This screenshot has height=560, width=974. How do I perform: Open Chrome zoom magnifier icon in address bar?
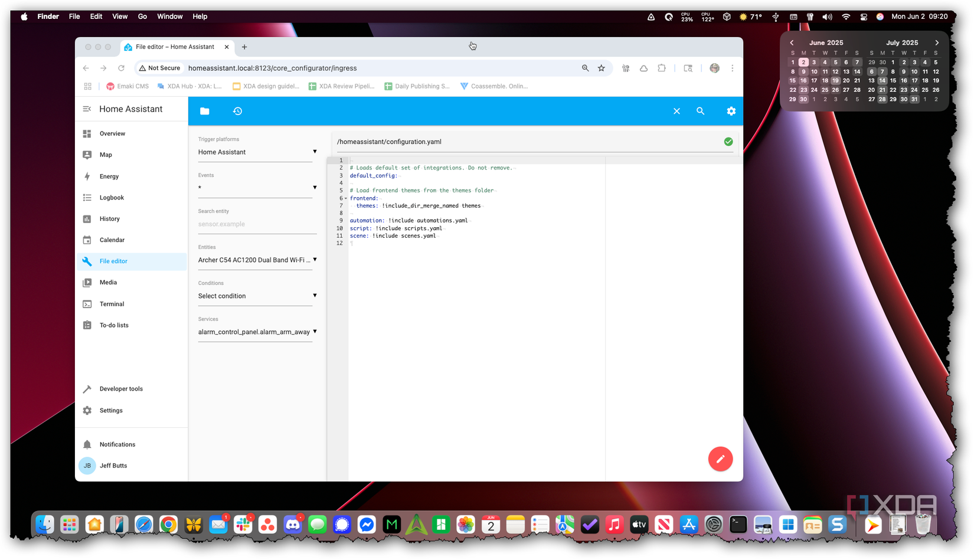(x=585, y=68)
